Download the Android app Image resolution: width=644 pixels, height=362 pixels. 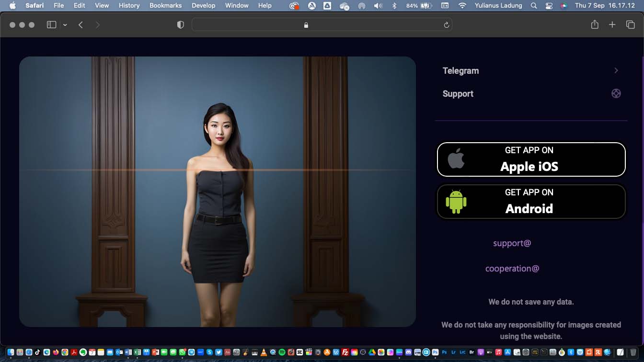531,202
